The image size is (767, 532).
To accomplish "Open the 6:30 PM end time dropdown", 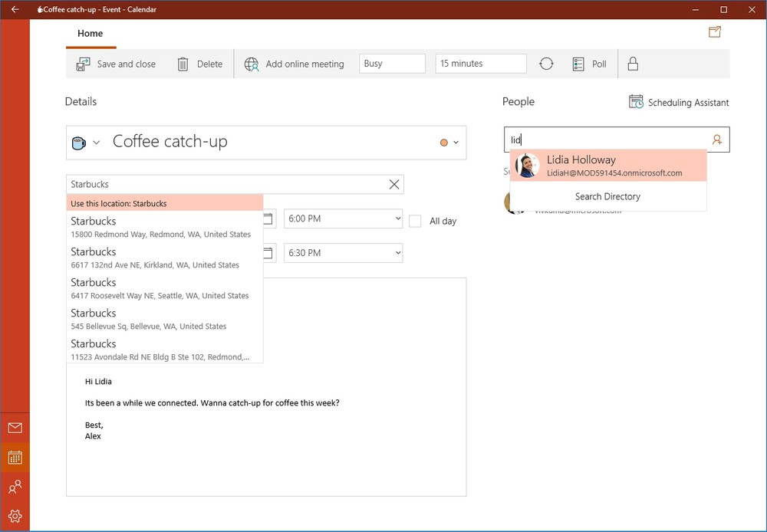I will point(343,253).
